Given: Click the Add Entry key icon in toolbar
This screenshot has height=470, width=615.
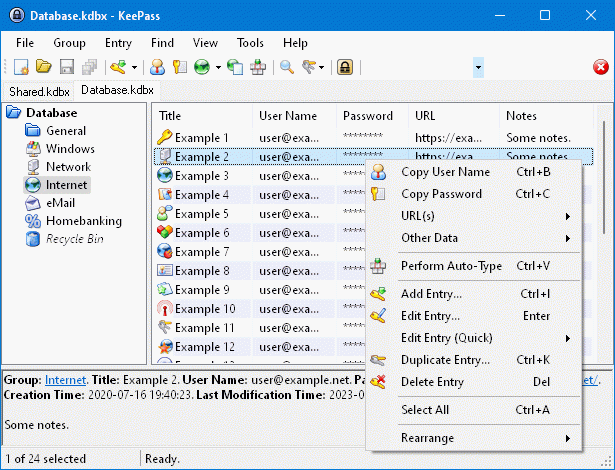Looking at the screenshot, I should (118, 67).
